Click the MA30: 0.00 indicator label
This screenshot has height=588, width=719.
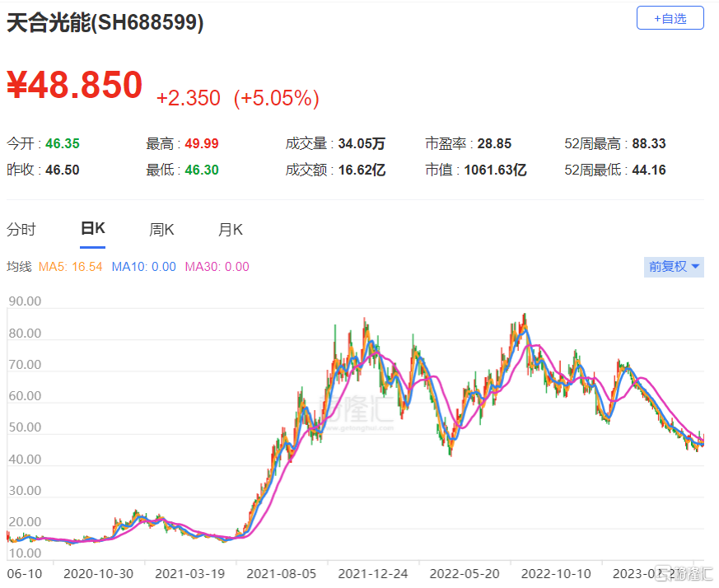click(x=217, y=267)
